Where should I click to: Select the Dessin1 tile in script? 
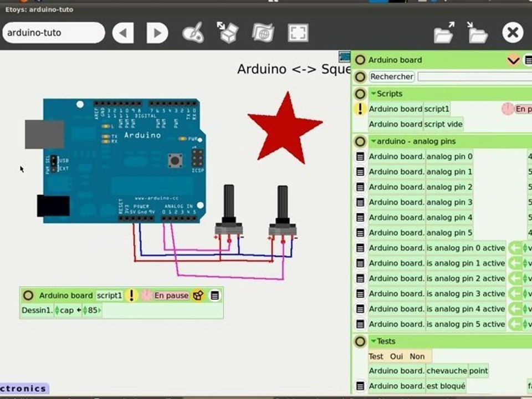point(37,310)
